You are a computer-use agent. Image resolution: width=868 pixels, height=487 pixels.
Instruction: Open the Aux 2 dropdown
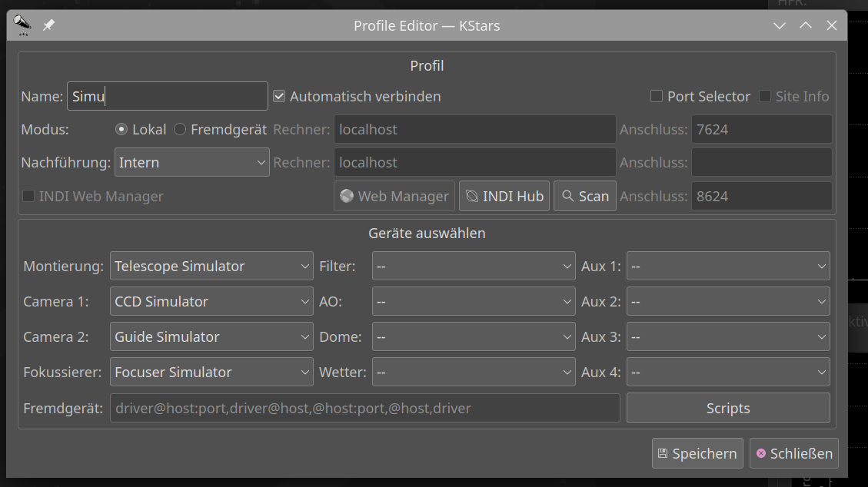click(x=728, y=301)
